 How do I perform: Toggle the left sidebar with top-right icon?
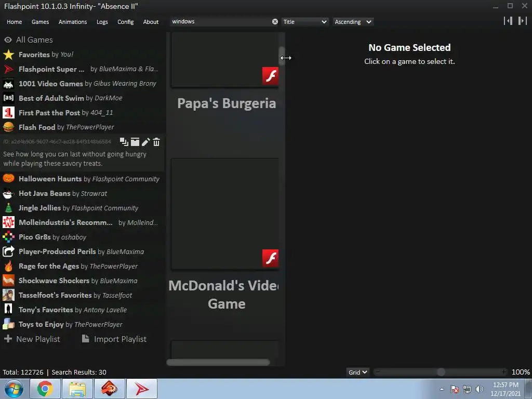[508, 21]
